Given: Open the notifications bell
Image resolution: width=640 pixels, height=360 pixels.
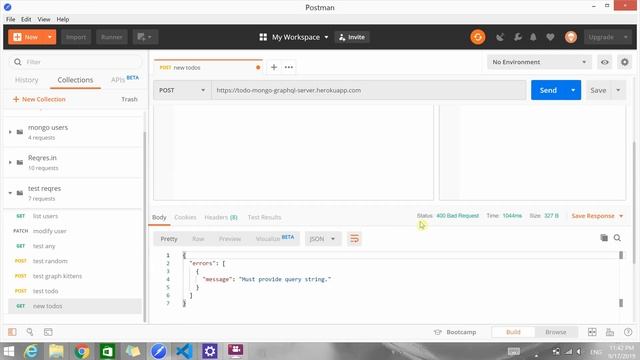Looking at the screenshot, I should [x=533, y=37].
